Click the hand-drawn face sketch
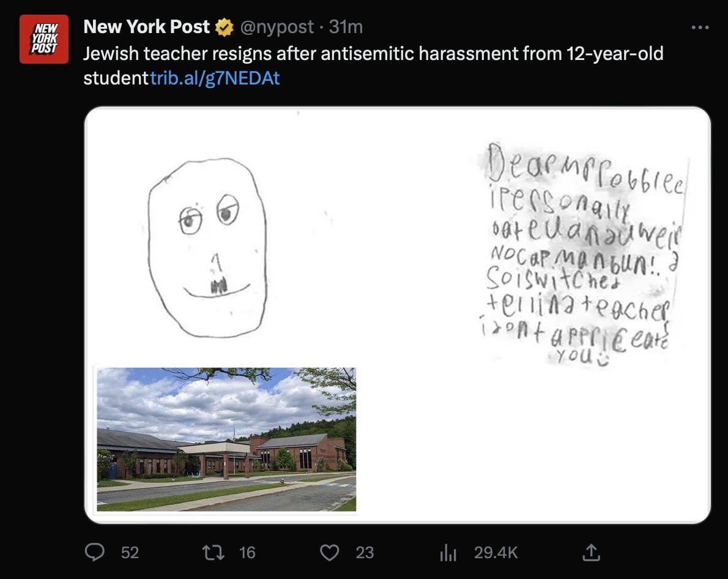Viewport: 728px width, 579px height. (x=207, y=248)
